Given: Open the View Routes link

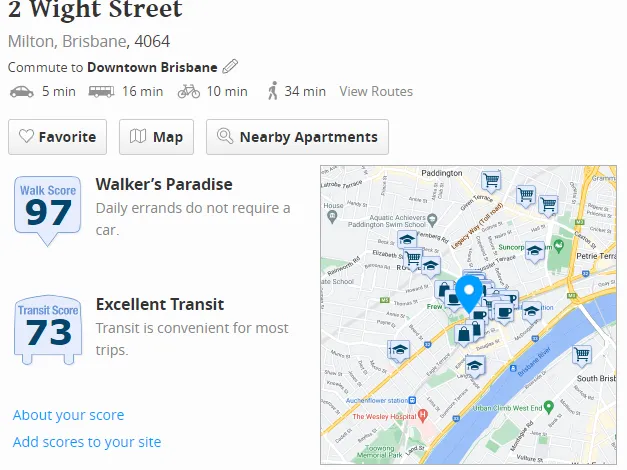Looking at the screenshot, I should click(376, 91).
